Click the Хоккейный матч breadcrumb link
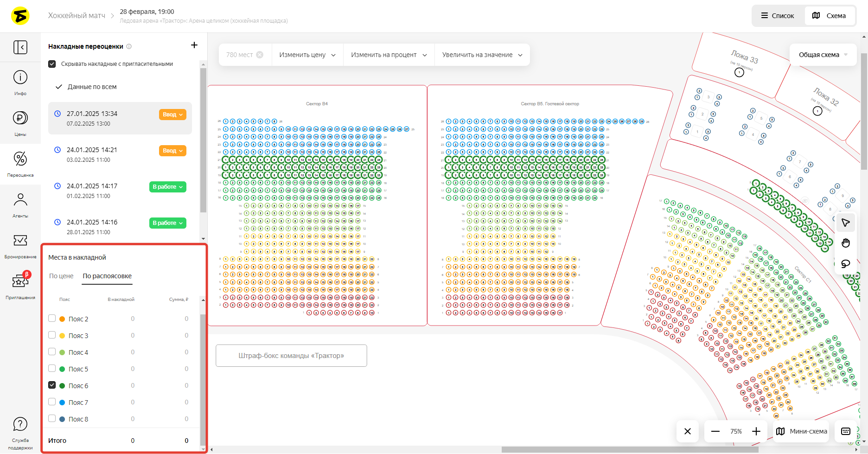Screen dimensions: 868x454 pyautogui.click(x=77, y=16)
